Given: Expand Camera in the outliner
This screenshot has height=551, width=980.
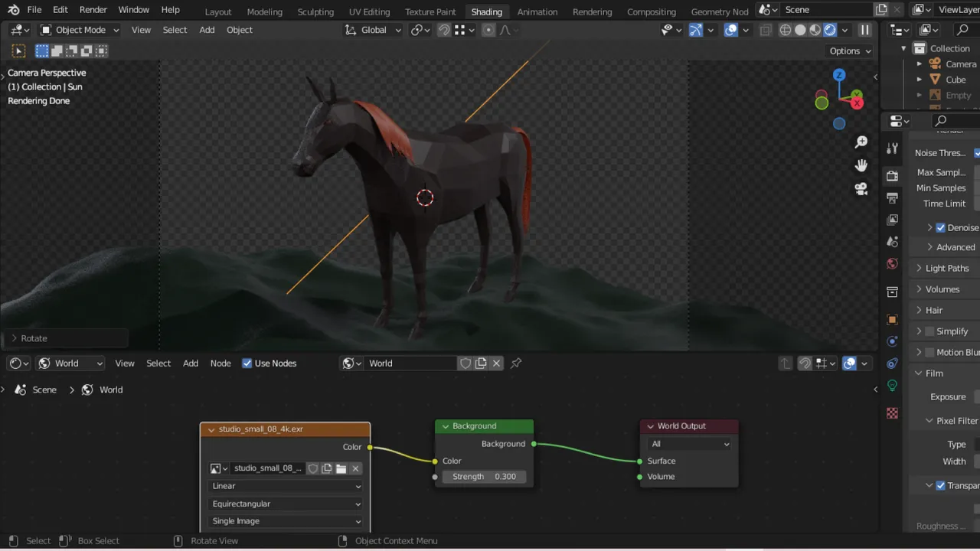Looking at the screenshot, I should point(920,64).
